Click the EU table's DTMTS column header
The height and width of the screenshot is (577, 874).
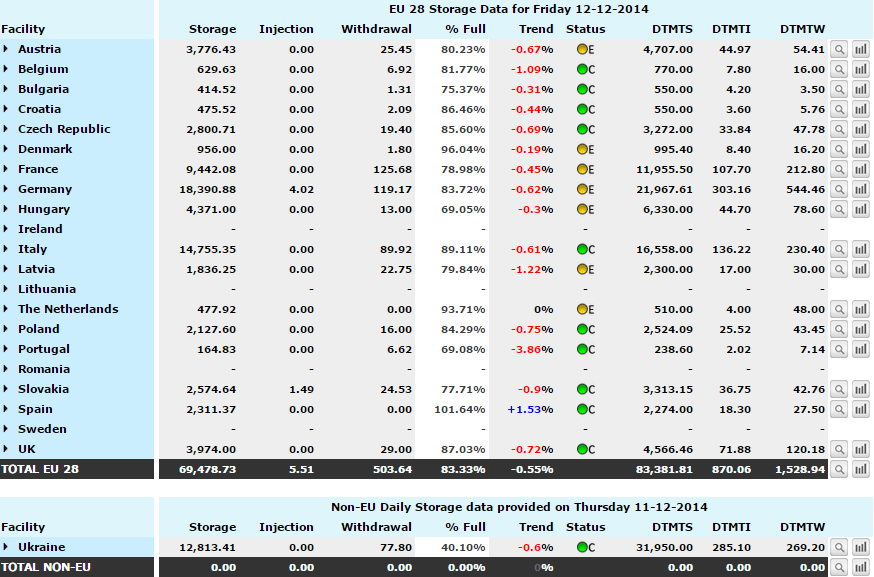(x=672, y=29)
